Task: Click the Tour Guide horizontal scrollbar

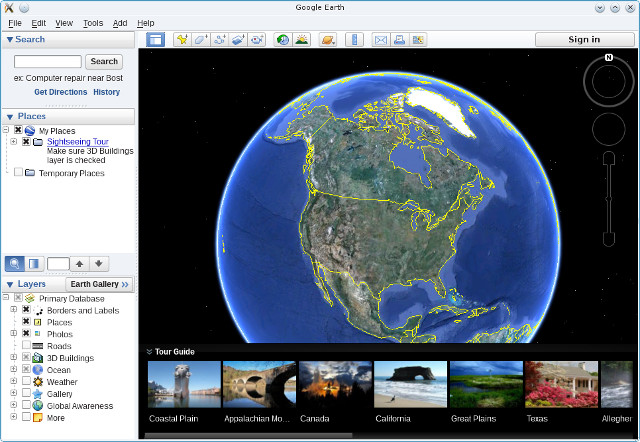Action: pos(248,435)
